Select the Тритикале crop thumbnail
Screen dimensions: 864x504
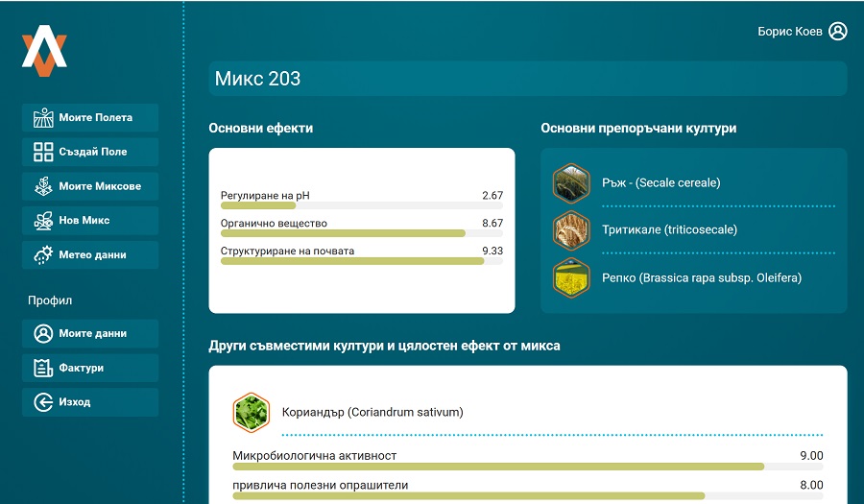[x=571, y=230]
